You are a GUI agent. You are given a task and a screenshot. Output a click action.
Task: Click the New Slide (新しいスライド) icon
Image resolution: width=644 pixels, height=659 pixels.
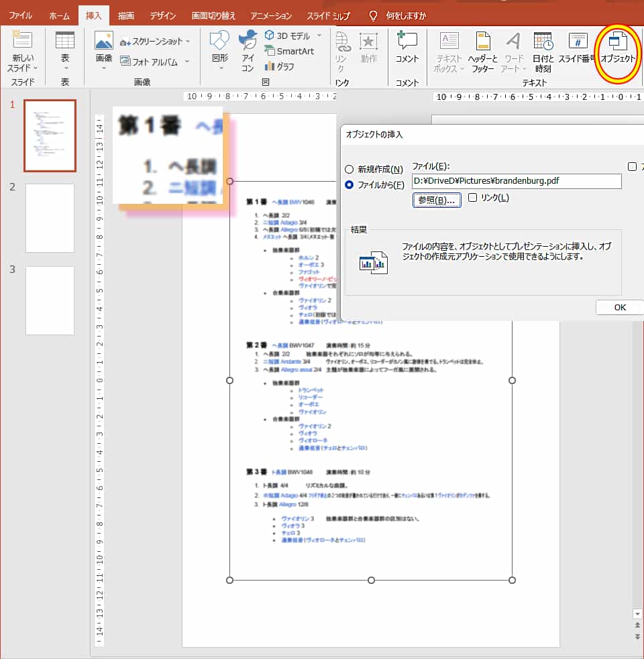pos(22,40)
